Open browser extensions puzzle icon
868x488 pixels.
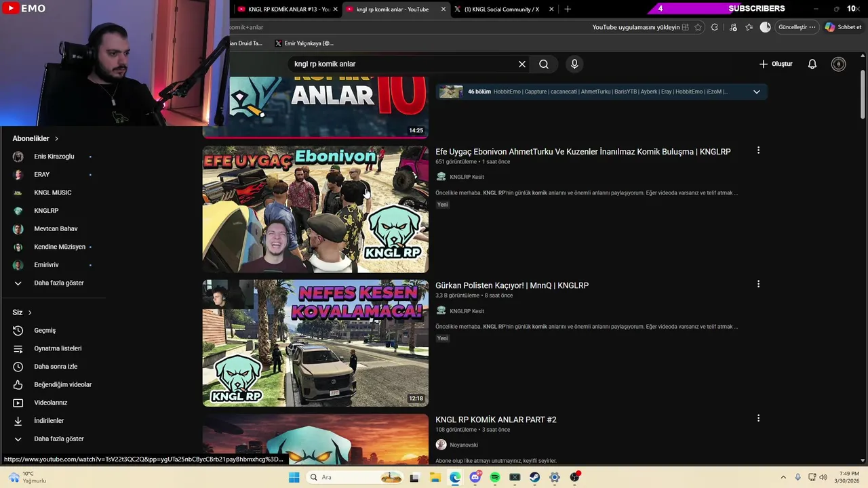pyautogui.click(x=714, y=27)
